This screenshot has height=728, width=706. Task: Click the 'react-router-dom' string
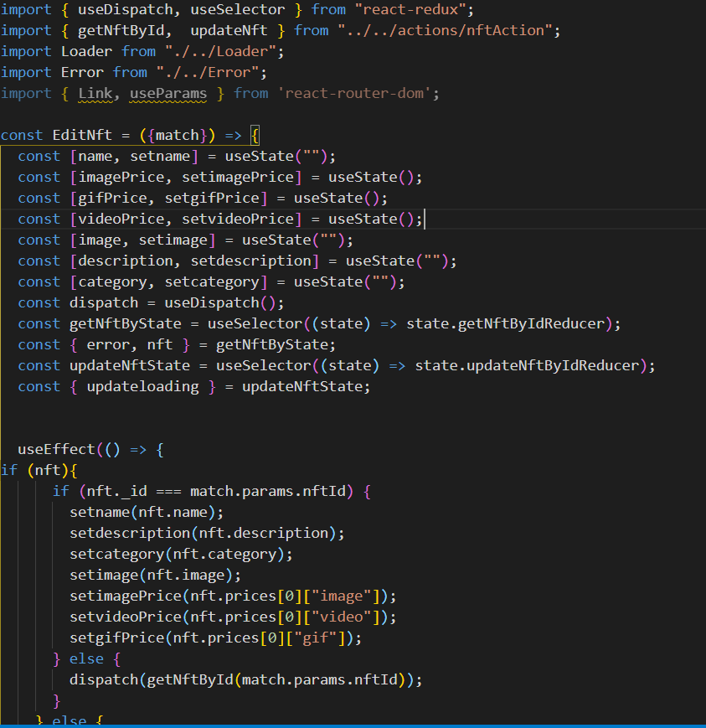(354, 93)
